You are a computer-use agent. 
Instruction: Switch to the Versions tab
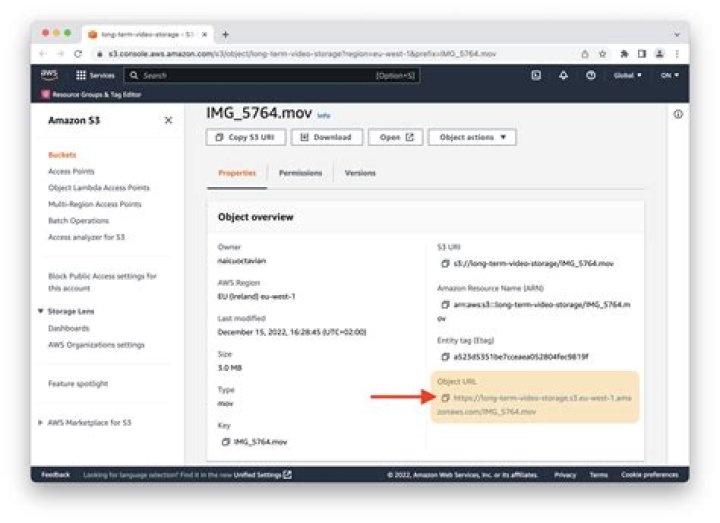[360, 173]
